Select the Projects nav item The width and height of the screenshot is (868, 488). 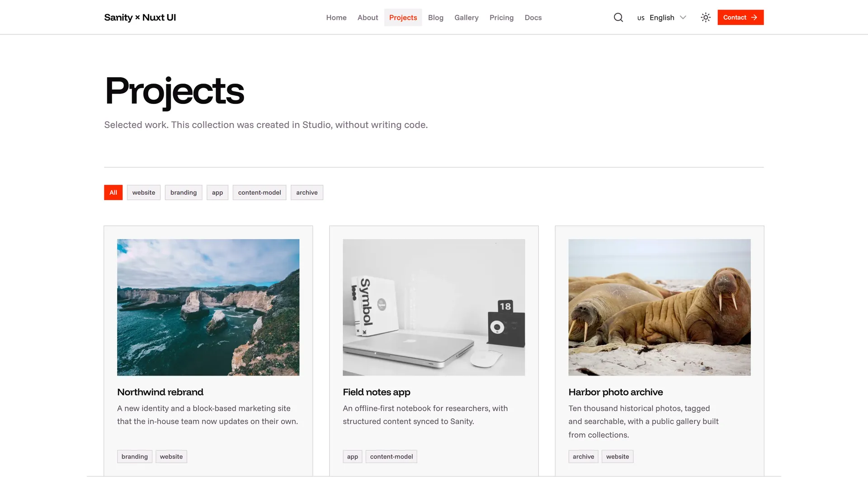(403, 18)
